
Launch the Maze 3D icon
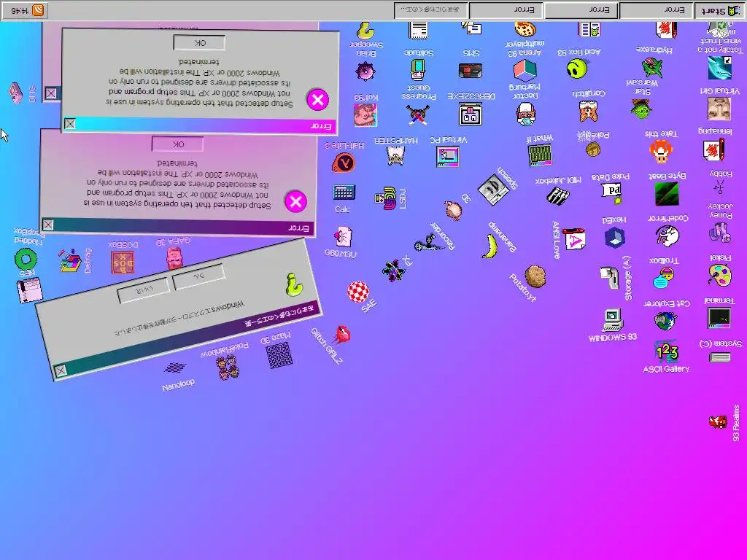point(279,356)
